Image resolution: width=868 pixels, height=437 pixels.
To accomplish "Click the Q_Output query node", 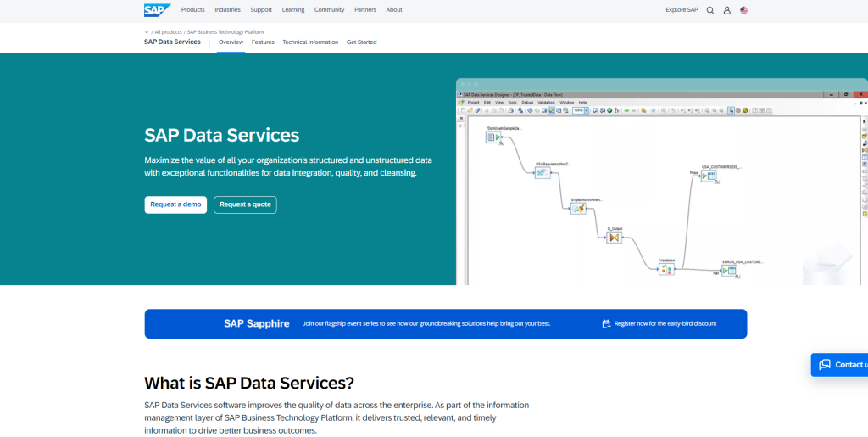I will click(614, 238).
